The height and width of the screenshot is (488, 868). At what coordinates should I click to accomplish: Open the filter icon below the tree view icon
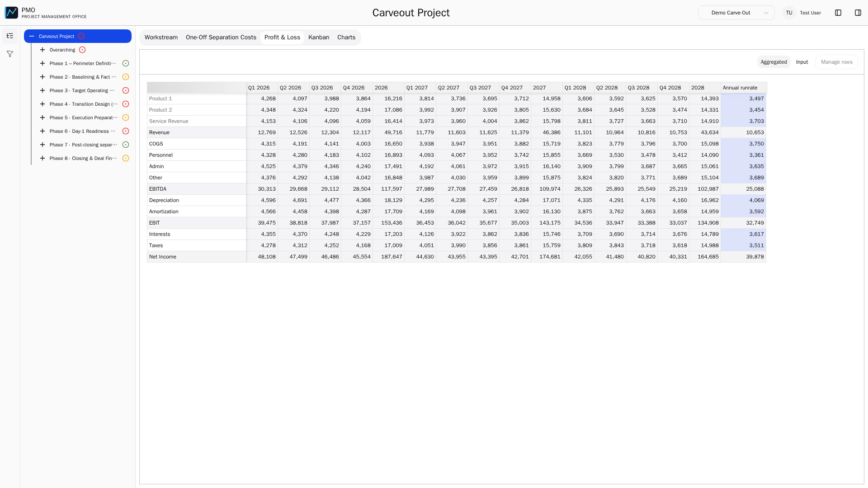[9, 54]
